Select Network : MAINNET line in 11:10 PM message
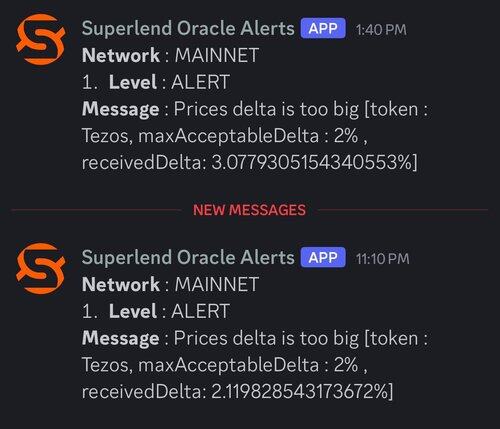500x429 pixels. [x=170, y=284]
